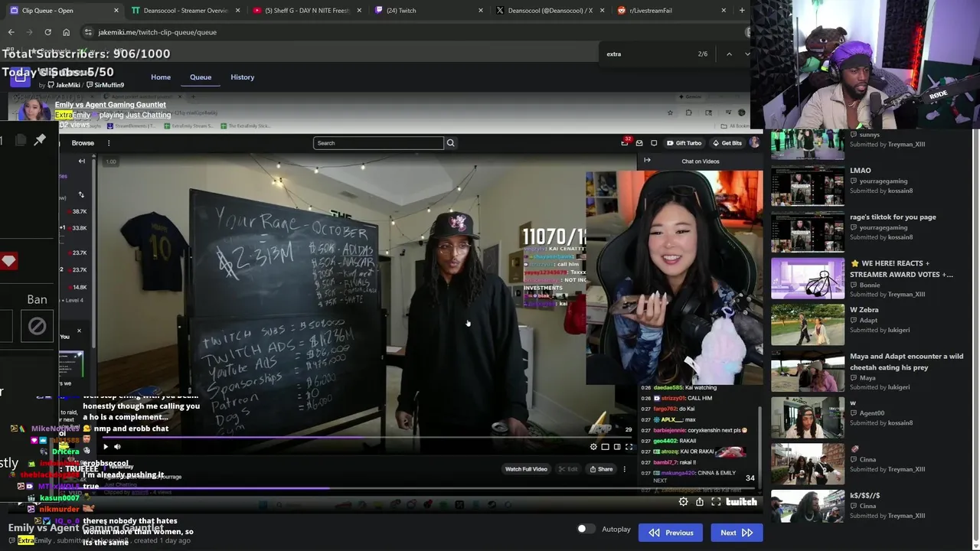980x551 pixels.
Task: Open Emily vs Agent Gaming Gauntlet title link
Action: [x=110, y=104]
